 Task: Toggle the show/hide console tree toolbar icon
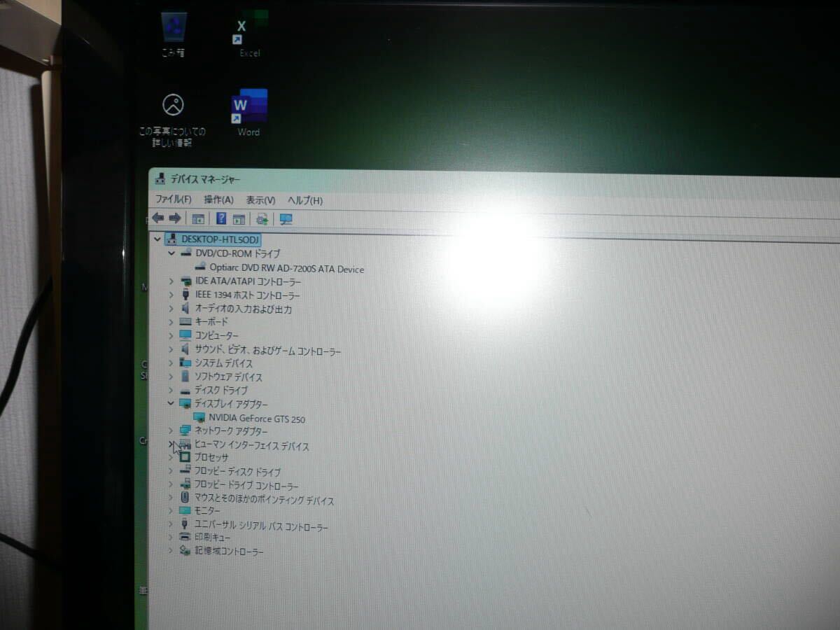[x=198, y=219]
